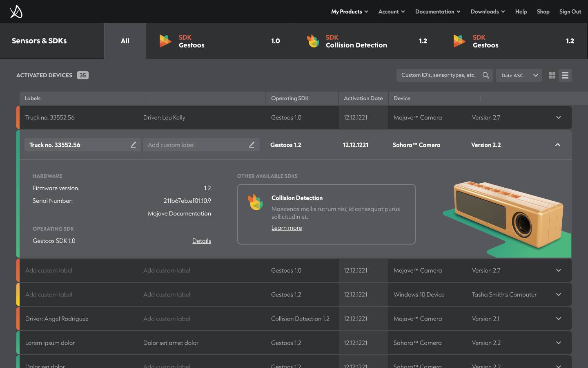
Task: Click the 35 activated devices badge
Action: point(83,75)
